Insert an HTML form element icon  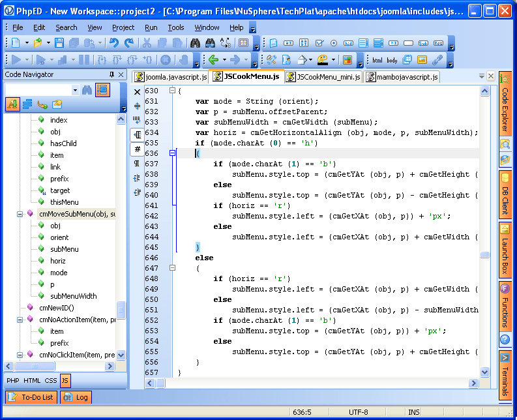point(273,43)
